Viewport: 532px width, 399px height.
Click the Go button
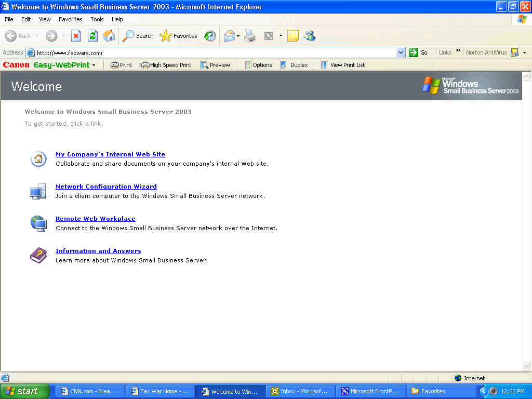point(418,52)
